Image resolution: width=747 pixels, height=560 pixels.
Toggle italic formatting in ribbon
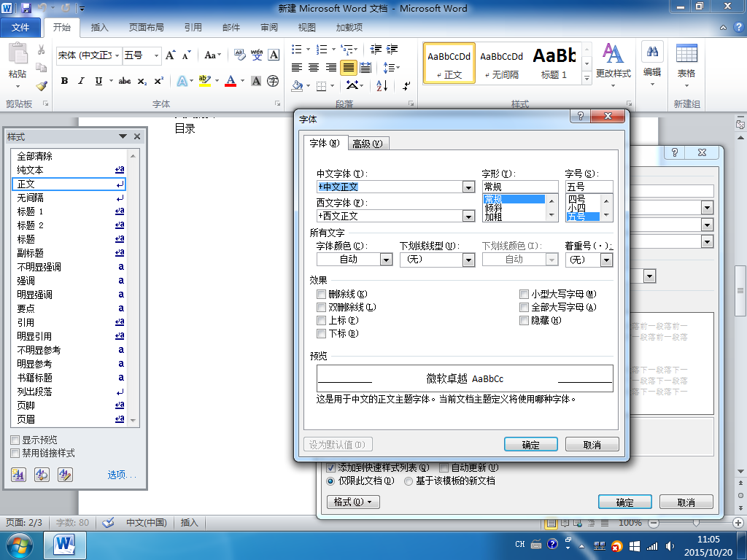click(x=82, y=81)
